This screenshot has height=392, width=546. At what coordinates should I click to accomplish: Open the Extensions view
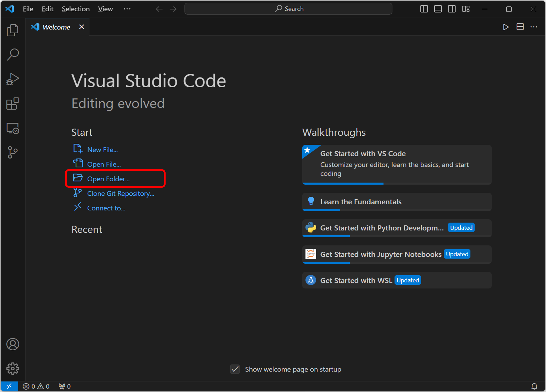tap(13, 104)
